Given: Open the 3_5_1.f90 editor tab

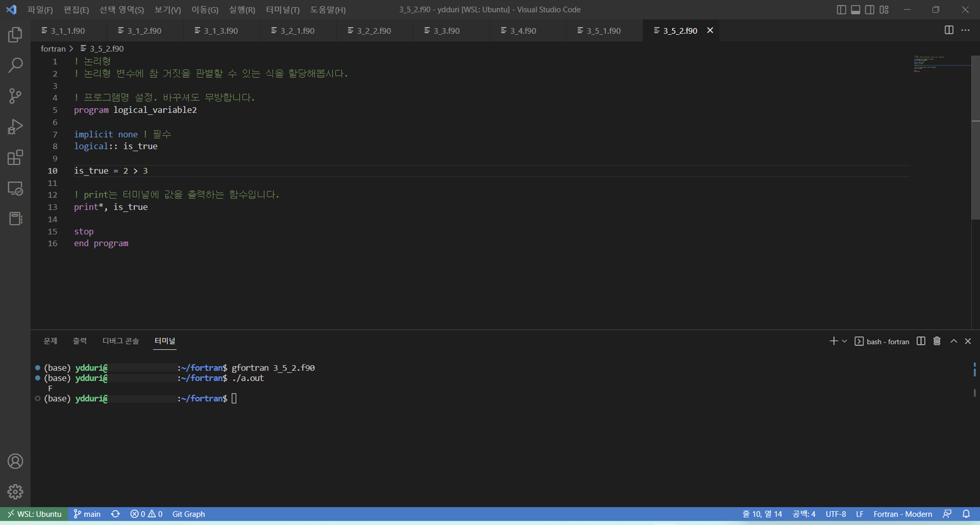Looking at the screenshot, I should [604, 30].
